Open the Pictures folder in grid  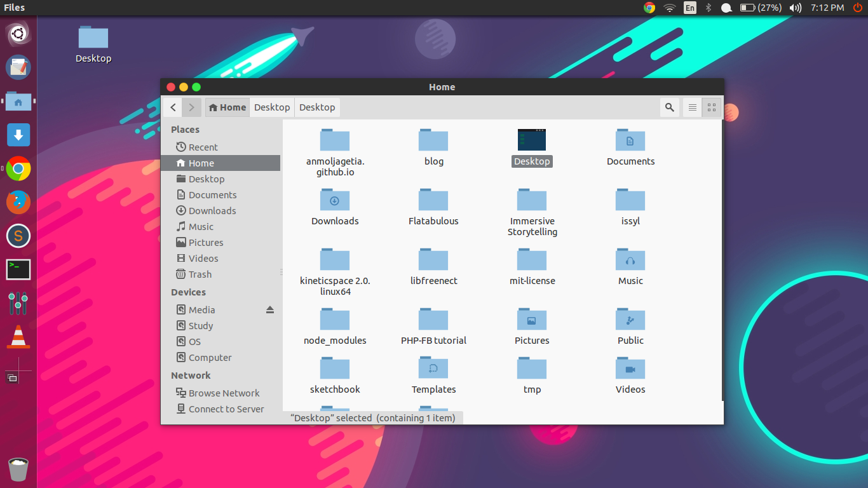532,320
